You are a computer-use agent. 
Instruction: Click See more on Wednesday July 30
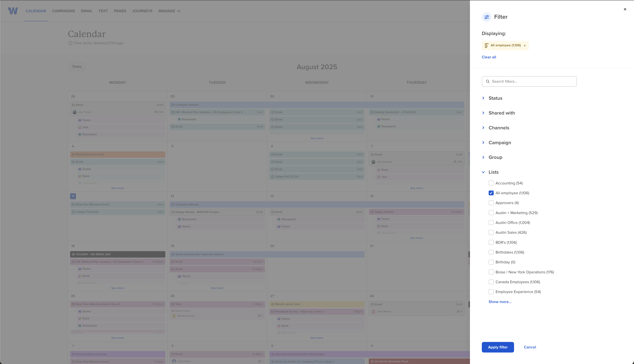click(x=317, y=138)
